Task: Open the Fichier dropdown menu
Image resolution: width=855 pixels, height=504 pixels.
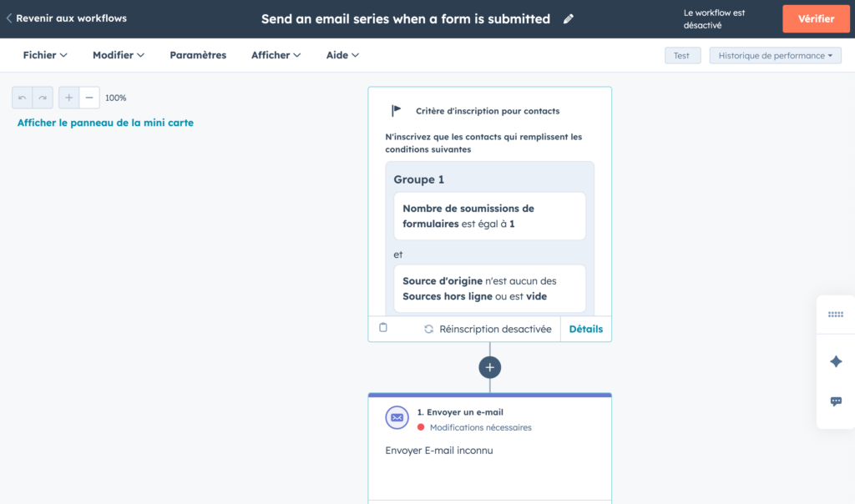Action: coord(45,55)
